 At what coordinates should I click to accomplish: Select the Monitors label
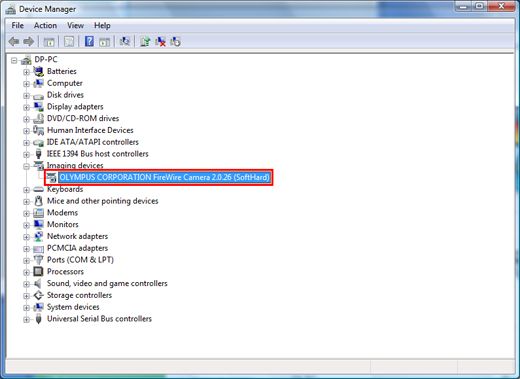[x=63, y=224]
